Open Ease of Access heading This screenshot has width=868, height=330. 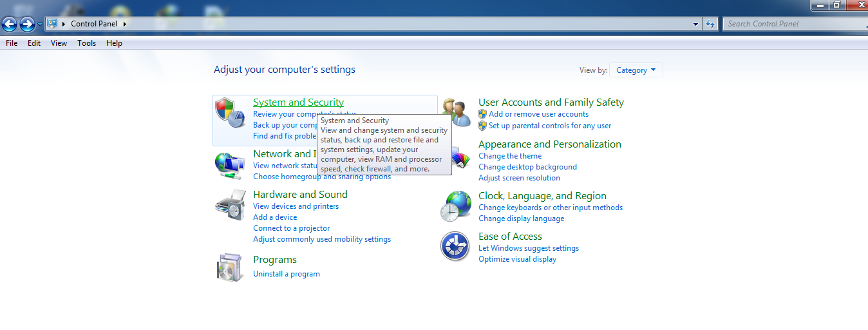click(510, 236)
